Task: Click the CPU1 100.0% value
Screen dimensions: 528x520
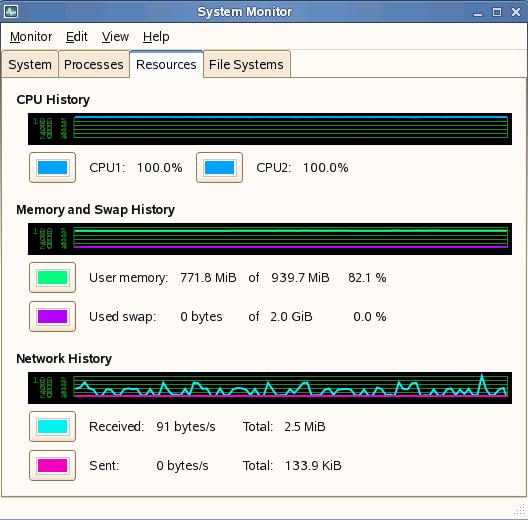Action: pyautogui.click(x=160, y=167)
